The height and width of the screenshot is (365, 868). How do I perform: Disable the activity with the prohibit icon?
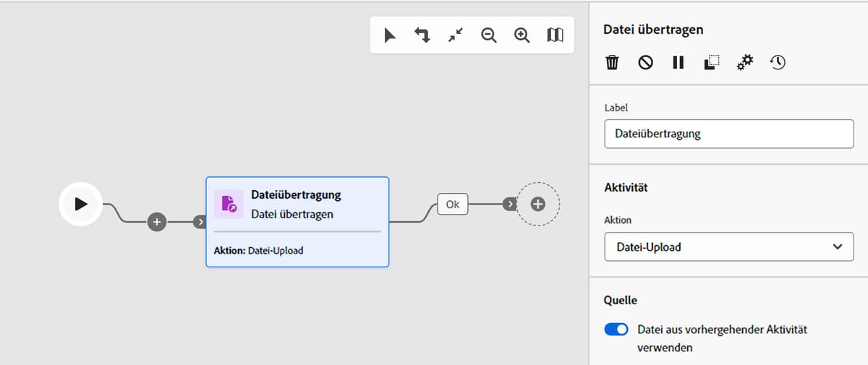pos(645,63)
